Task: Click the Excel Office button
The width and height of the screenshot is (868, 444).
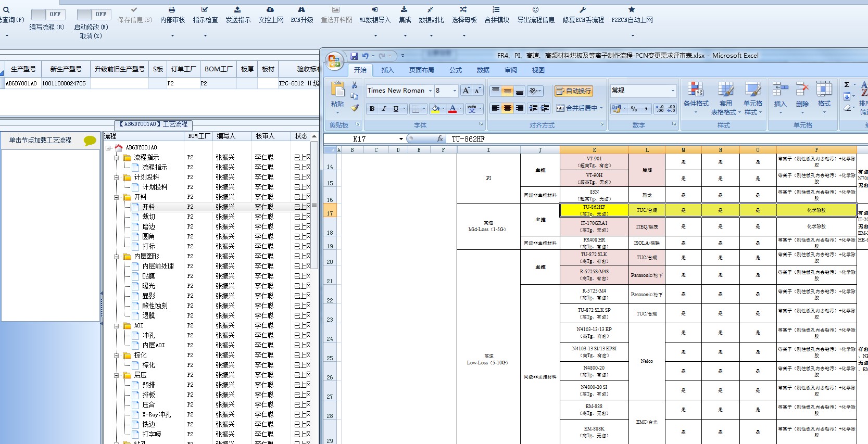Action: [x=335, y=61]
